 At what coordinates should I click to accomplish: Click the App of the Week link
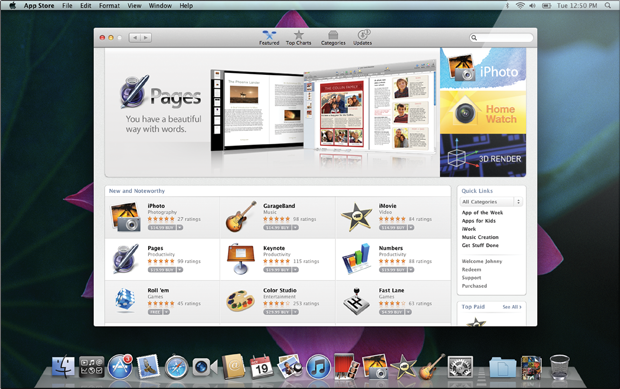tap(482, 213)
